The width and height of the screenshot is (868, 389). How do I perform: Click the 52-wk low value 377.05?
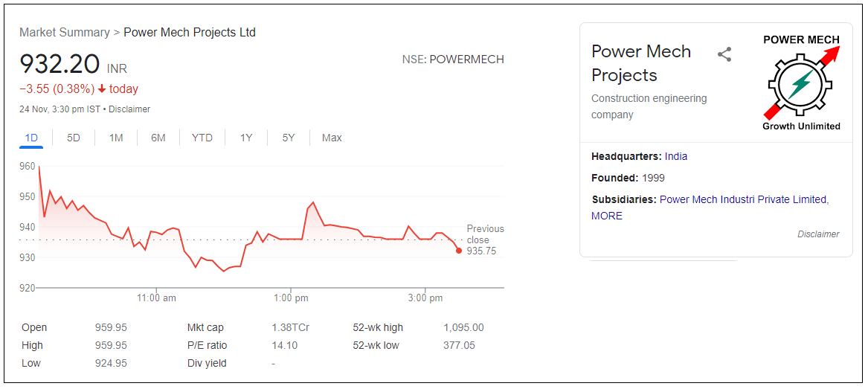point(459,345)
